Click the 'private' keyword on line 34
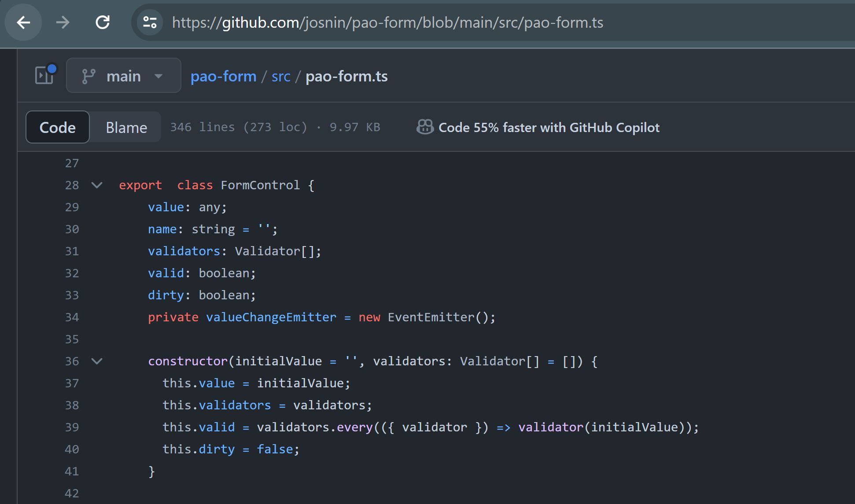Image resolution: width=855 pixels, height=504 pixels. [x=173, y=317]
